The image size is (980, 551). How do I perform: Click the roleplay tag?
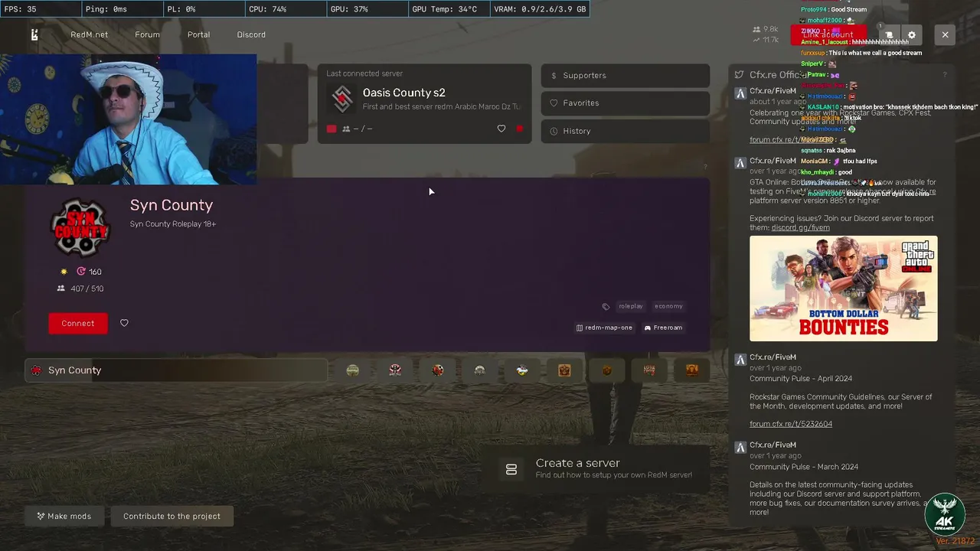coord(631,306)
